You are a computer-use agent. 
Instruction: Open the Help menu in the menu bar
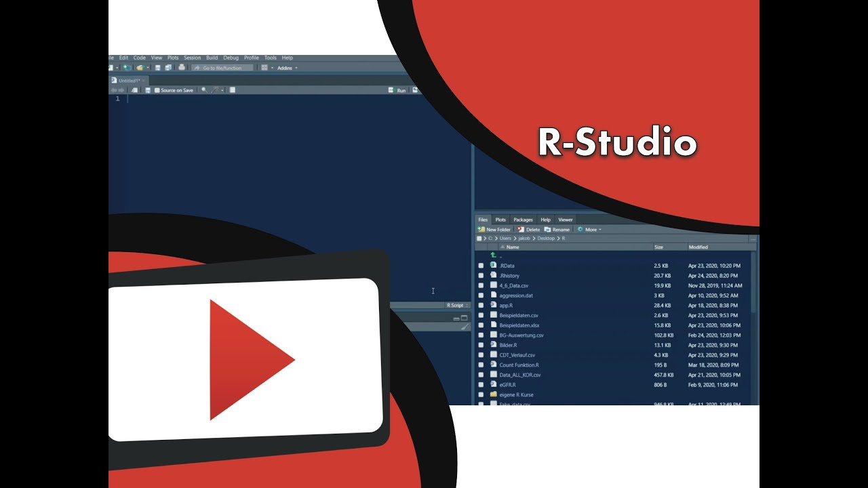[x=288, y=58]
